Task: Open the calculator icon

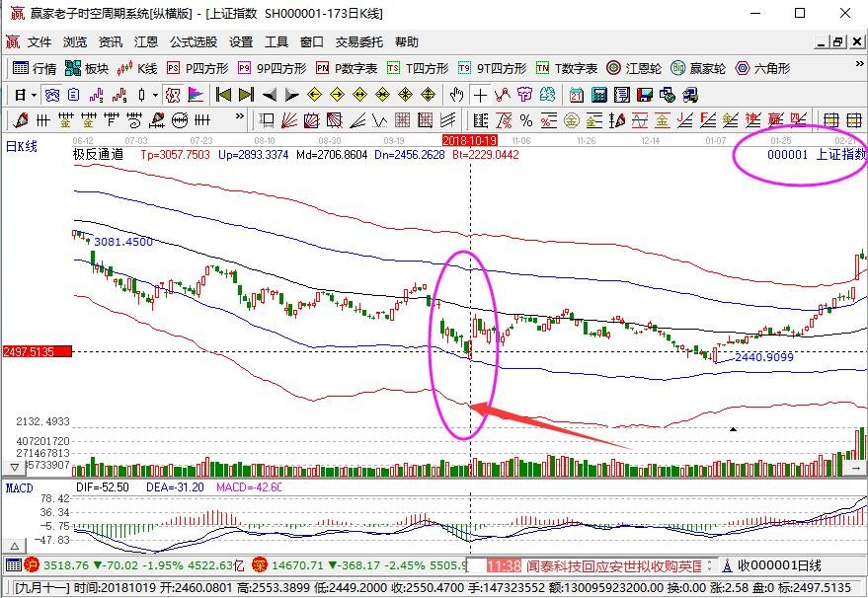Action: [599, 95]
